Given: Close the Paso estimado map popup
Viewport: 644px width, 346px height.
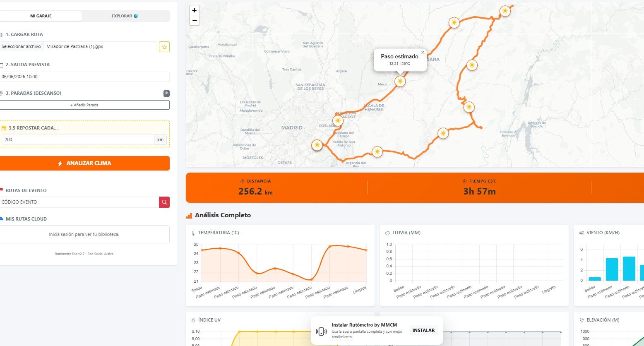Looking at the screenshot, I should 423,53.
